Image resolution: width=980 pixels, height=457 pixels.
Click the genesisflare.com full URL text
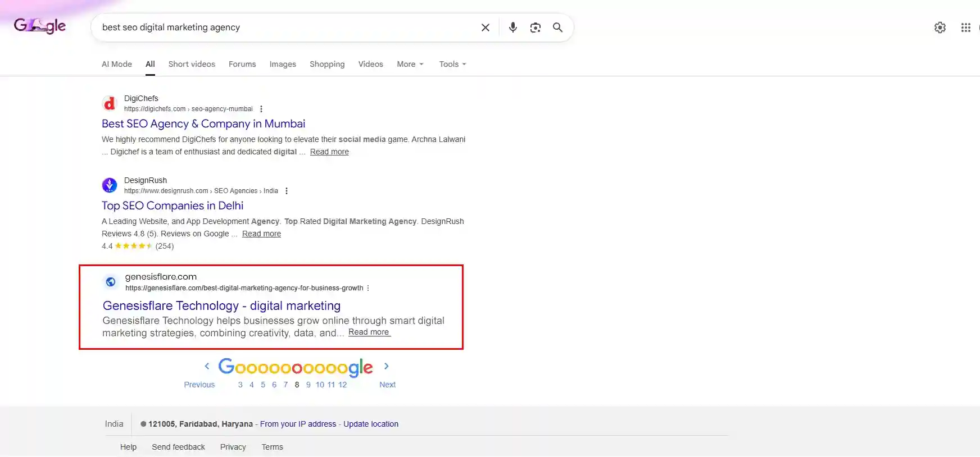244,288
